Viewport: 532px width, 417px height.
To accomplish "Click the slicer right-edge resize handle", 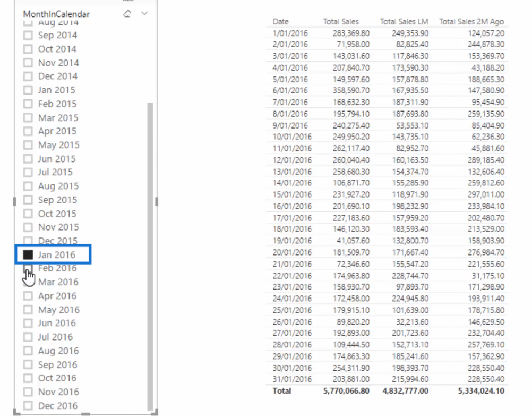I will 157,202.
